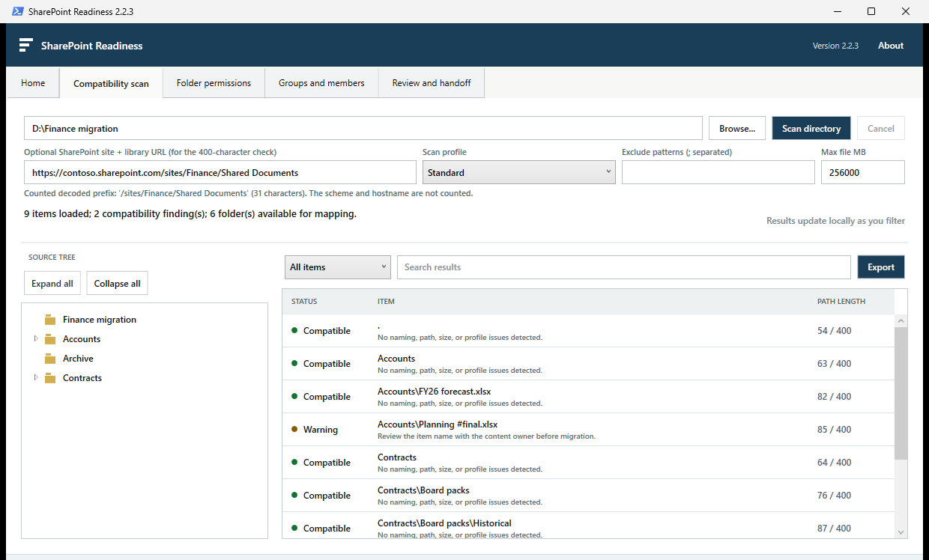Select Accounts in the source tree
The image size is (929, 560).
[82, 339]
